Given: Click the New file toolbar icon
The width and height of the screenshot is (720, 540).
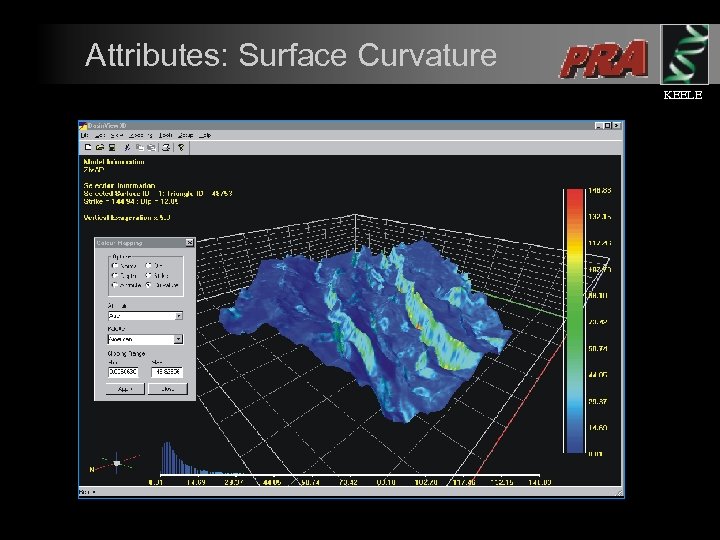Looking at the screenshot, I should point(88,147).
